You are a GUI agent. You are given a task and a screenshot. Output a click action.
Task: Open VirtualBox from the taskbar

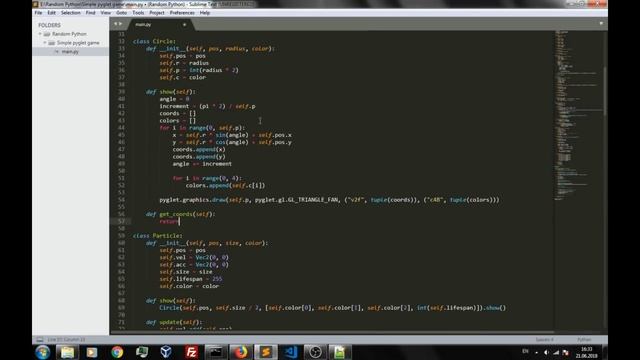pos(166,352)
